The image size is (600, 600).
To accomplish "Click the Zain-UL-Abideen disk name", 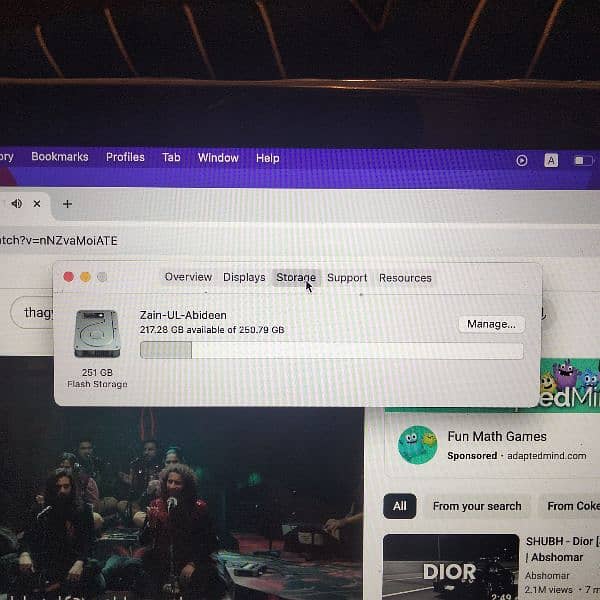I will (x=183, y=315).
